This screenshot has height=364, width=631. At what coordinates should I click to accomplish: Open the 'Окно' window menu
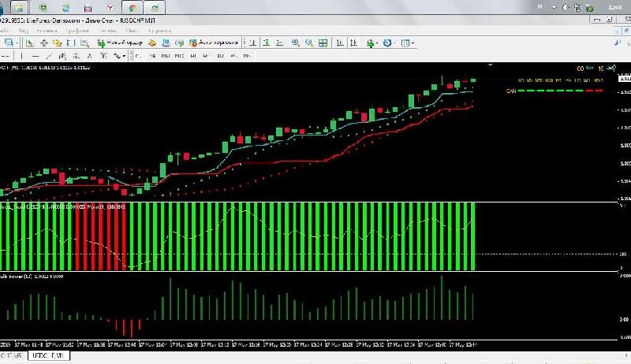point(132,31)
